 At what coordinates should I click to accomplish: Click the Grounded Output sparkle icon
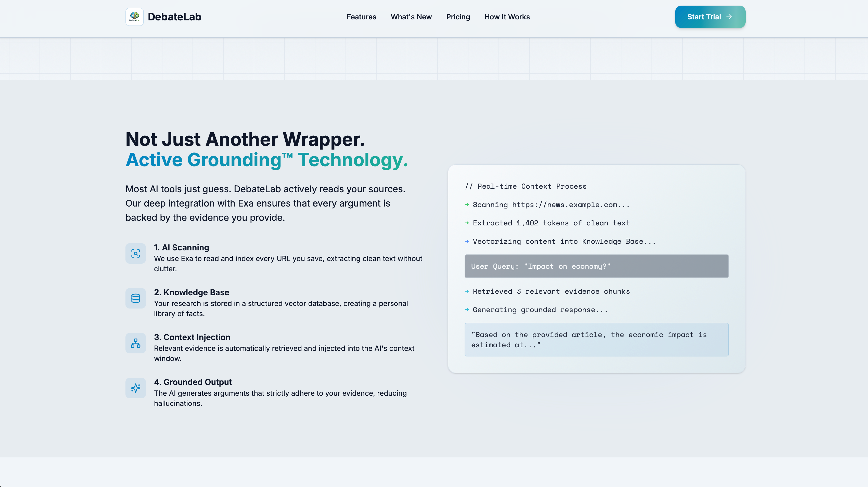(135, 388)
